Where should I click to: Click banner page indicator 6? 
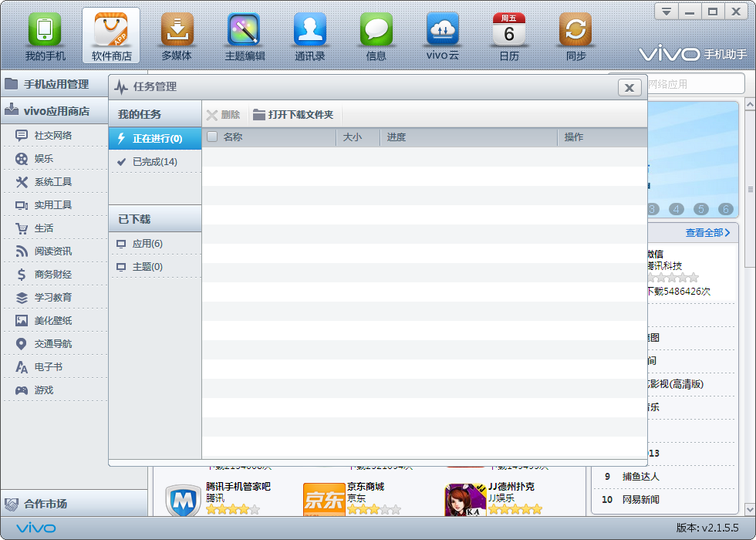725,209
